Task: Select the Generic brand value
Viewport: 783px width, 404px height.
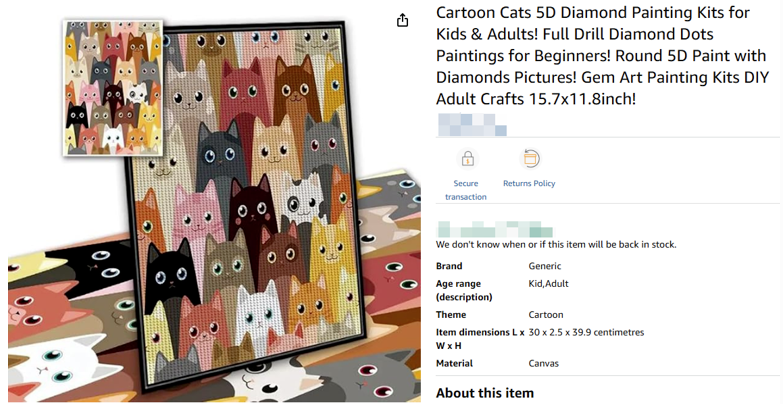Action: point(545,266)
